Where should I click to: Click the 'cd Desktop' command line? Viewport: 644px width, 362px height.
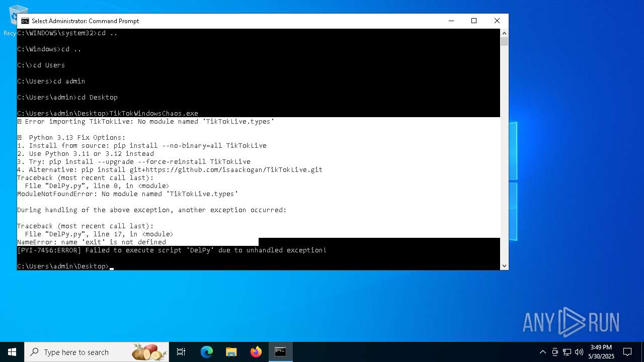(x=67, y=97)
